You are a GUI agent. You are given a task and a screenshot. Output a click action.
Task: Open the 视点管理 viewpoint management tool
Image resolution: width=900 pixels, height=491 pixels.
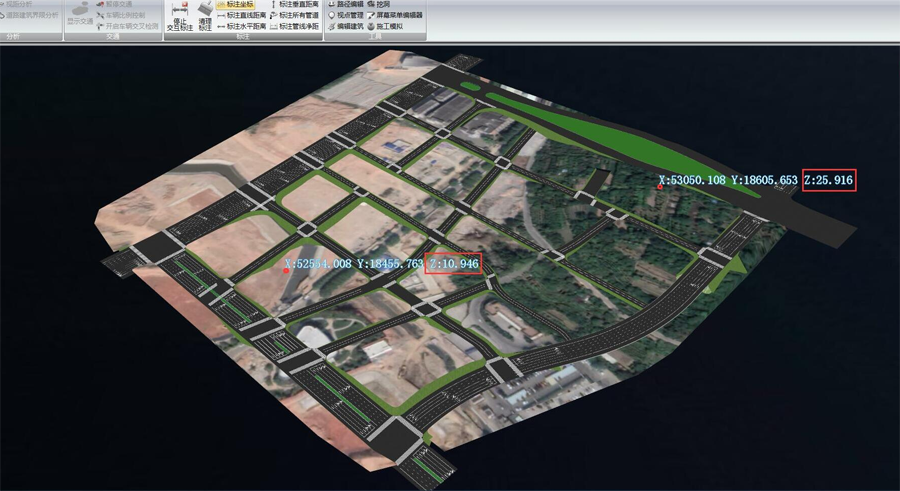(x=346, y=16)
